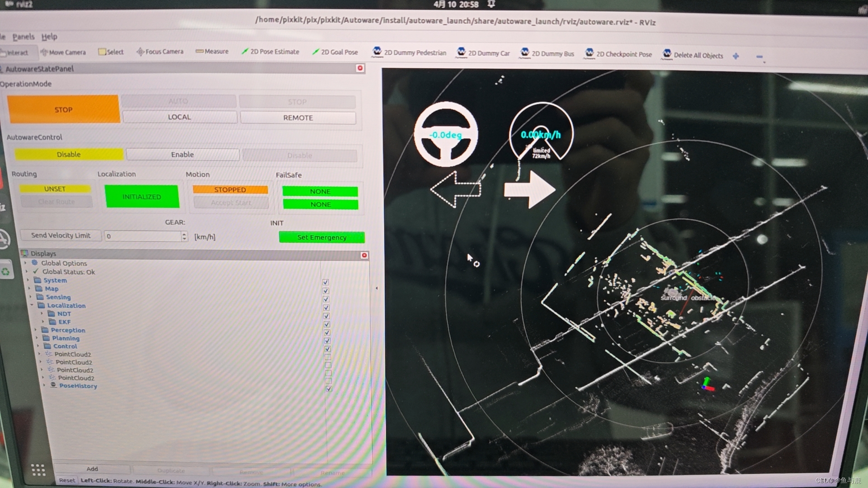This screenshot has width=868, height=488.
Task: Select the 2D Goal Pose tool
Action: point(335,52)
